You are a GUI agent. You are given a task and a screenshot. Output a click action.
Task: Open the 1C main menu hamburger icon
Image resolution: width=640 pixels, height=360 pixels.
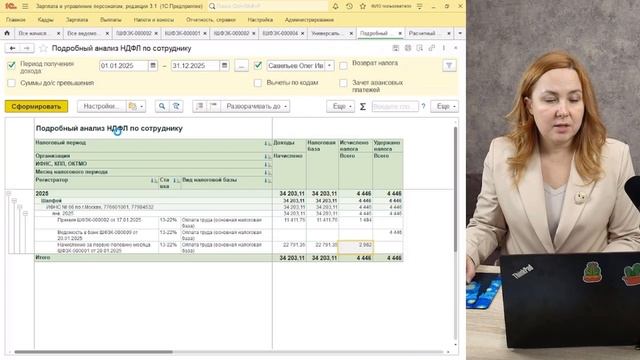click(x=25, y=6)
